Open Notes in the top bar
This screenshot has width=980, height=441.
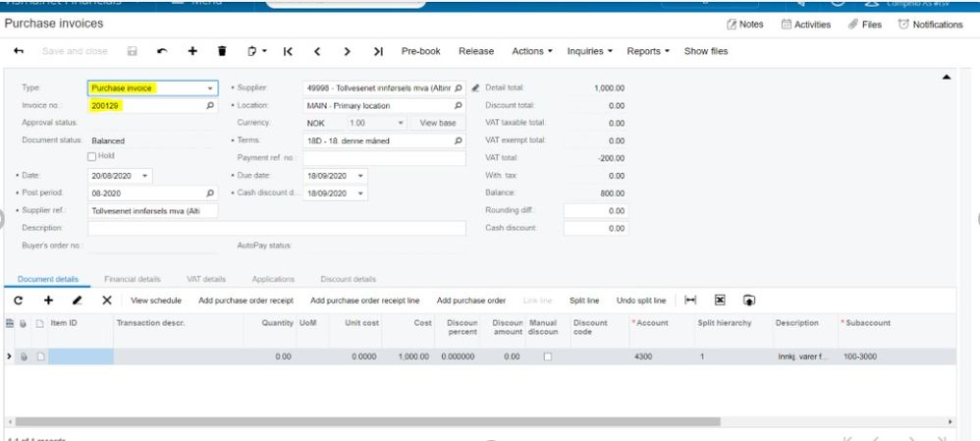745,25
